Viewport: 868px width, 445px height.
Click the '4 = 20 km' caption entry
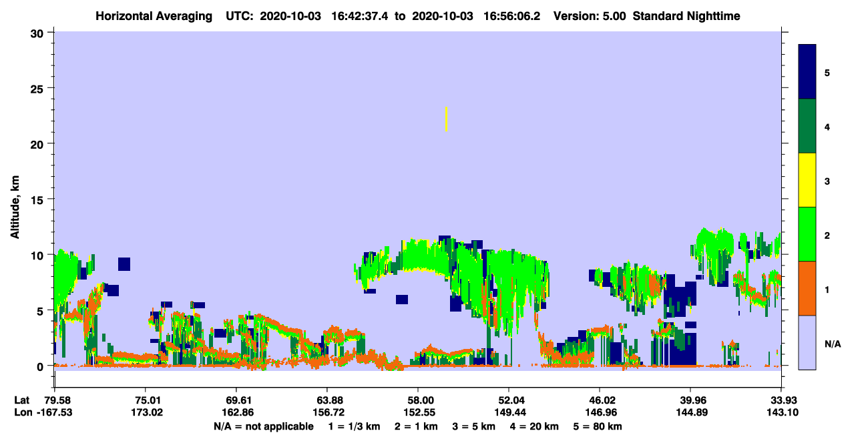click(533, 426)
